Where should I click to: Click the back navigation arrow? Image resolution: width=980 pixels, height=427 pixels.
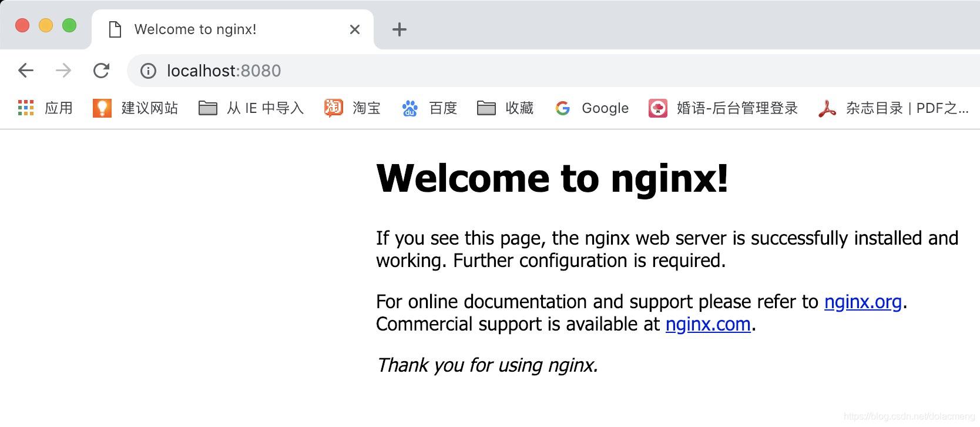click(26, 71)
